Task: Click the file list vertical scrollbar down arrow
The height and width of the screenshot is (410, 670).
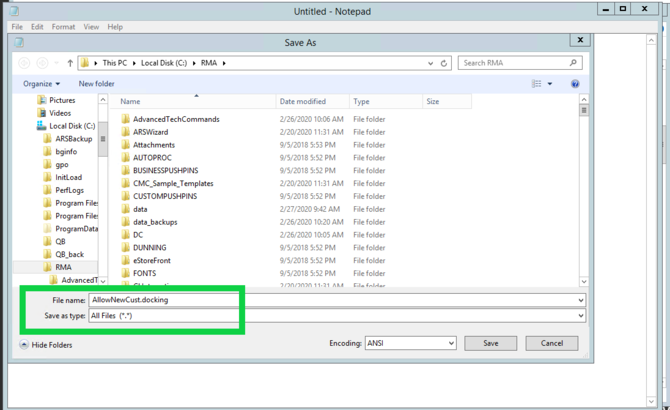Action: [x=584, y=281]
